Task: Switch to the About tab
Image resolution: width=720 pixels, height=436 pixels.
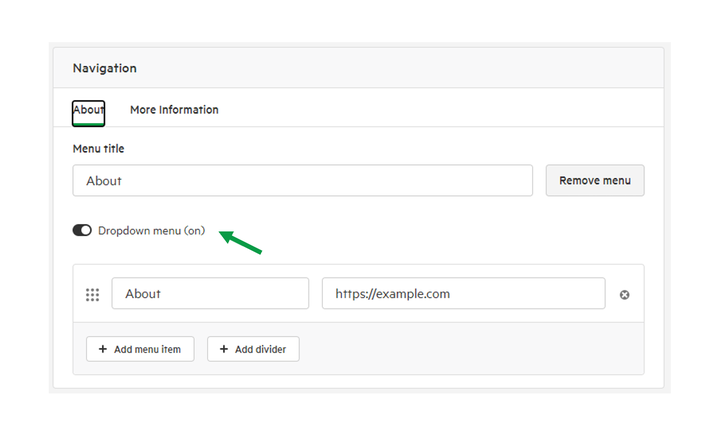Action: click(x=89, y=113)
